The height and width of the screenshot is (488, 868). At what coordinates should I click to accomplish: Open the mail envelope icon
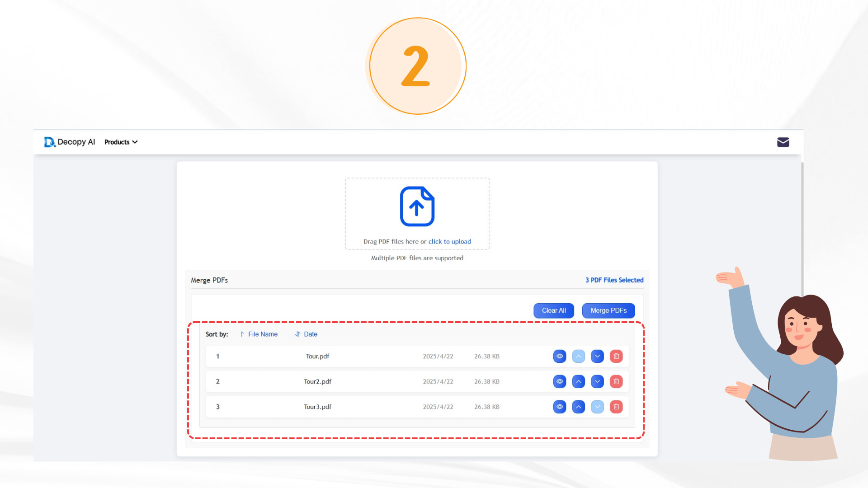[783, 142]
